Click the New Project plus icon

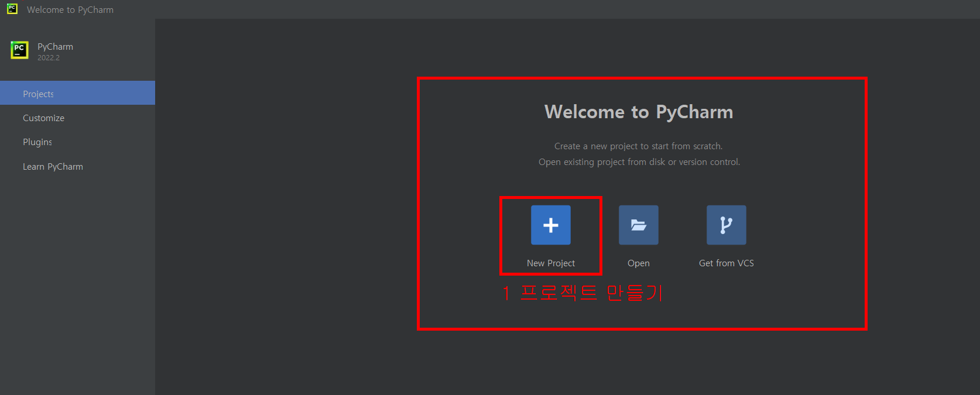coord(551,225)
